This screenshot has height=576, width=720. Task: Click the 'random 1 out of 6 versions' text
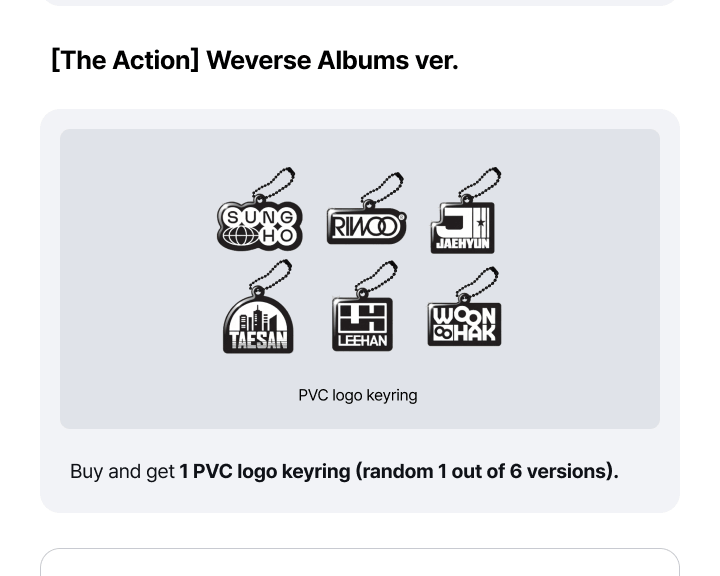point(485,471)
